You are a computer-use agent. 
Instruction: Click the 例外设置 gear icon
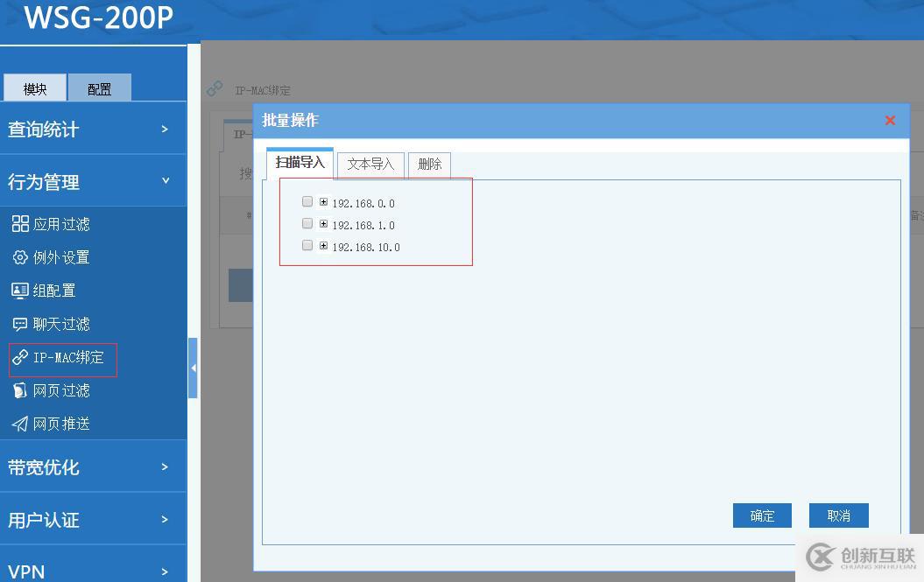20,257
